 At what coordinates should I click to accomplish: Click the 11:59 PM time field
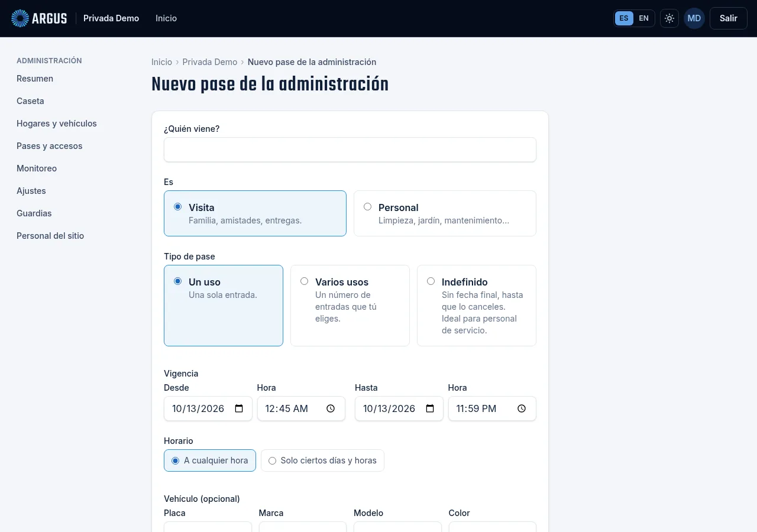click(492, 408)
